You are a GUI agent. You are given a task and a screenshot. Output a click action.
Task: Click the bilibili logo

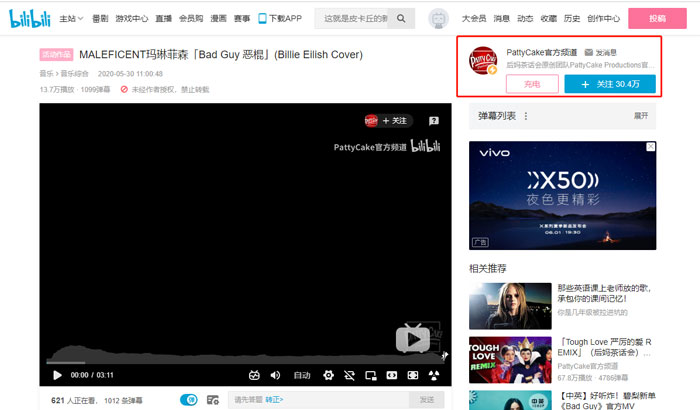coord(29,19)
